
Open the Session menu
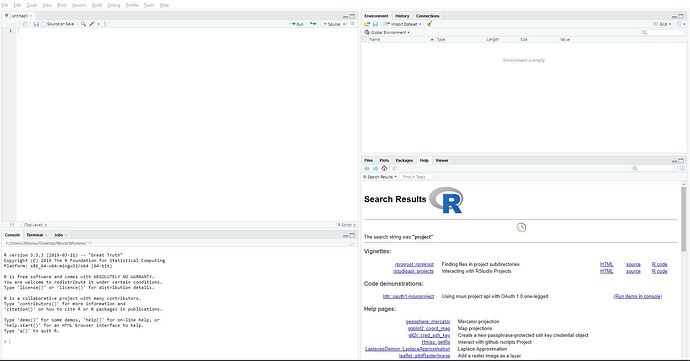79,5
